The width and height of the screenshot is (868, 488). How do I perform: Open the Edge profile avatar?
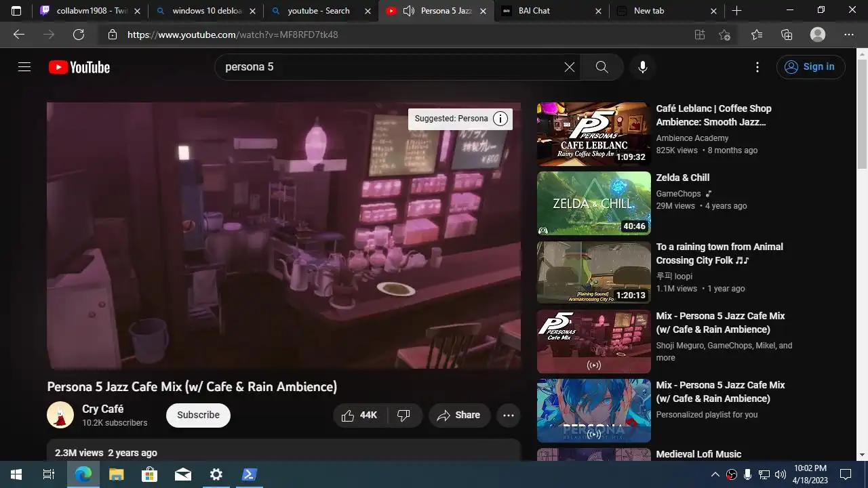818,35
